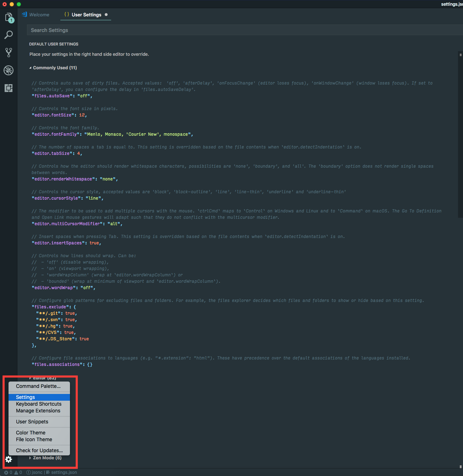The height and width of the screenshot is (476, 463).
Task: Click the "**/.svn" exclude entry
Action: tap(48, 320)
